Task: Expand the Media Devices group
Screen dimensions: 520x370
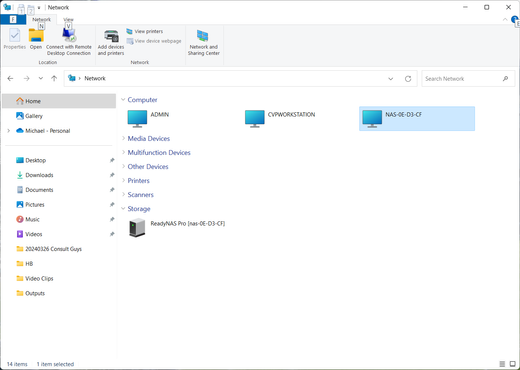Action: tap(123, 138)
